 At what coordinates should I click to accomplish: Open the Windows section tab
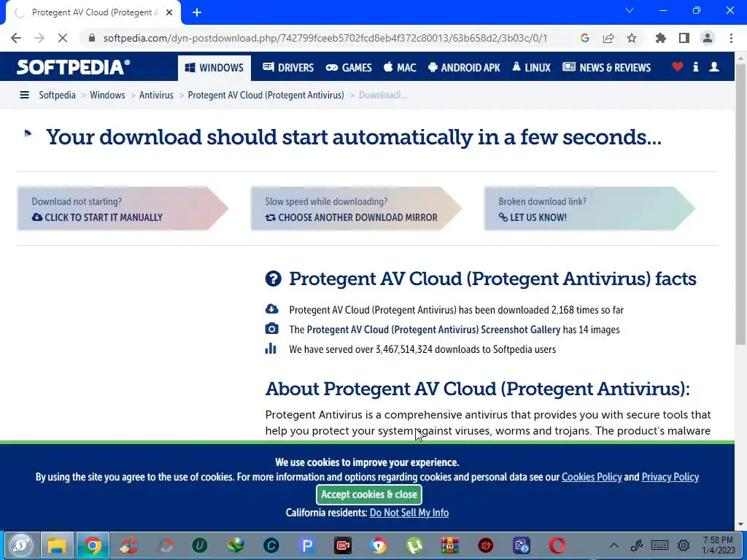point(214,68)
